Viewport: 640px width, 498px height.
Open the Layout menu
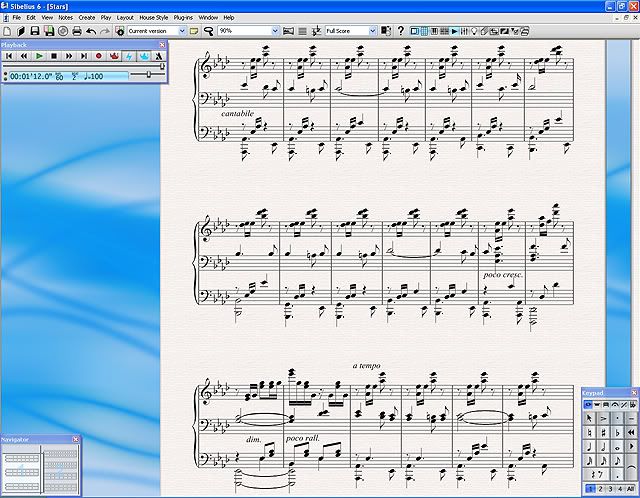tap(125, 18)
